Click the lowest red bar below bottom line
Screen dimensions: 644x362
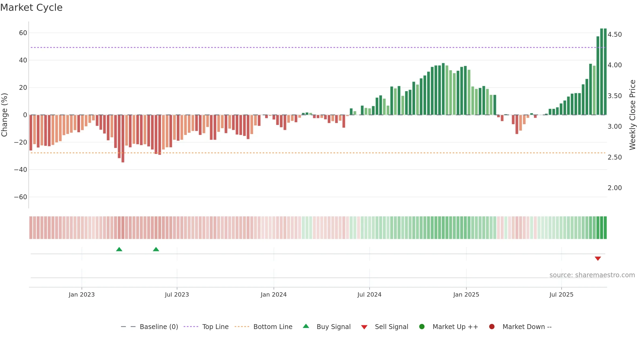click(x=123, y=139)
